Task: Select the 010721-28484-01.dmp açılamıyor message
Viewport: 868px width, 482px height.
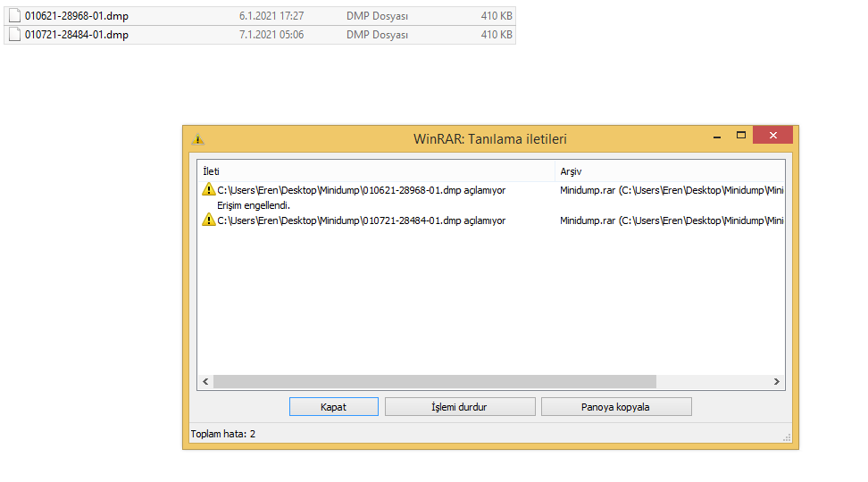Action: pyautogui.click(x=361, y=220)
